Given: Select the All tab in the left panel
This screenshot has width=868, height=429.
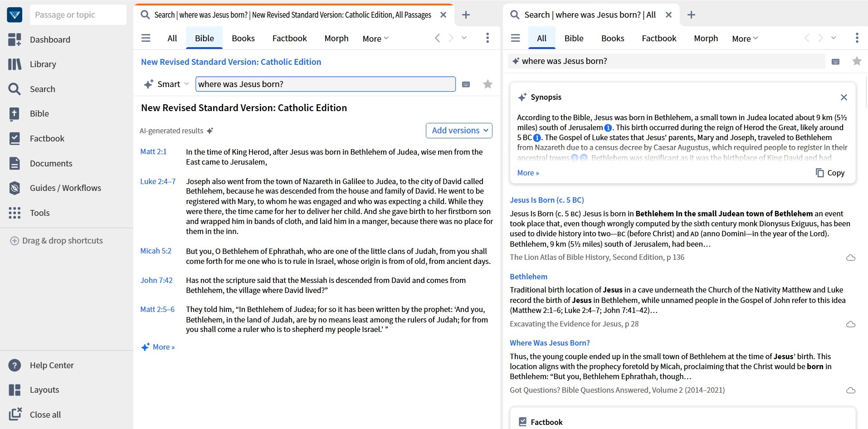Looking at the screenshot, I should (x=172, y=38).
